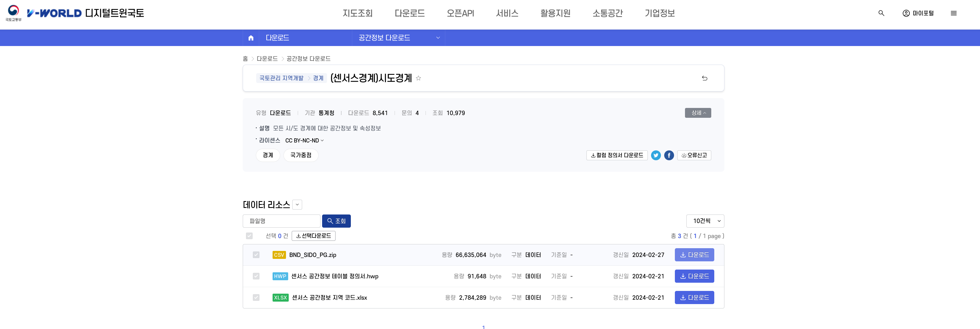Check the 센서스 공간정보 테이블 정의서.hwp checkbox
Image resolution: width=980 pixels, height=329 pixels.
[256, 276]
